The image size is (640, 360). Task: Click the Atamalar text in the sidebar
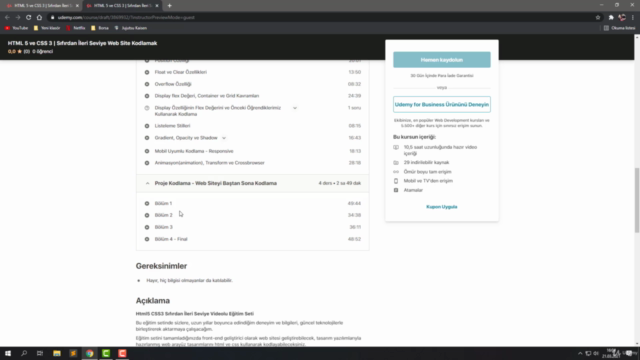click(x=413, y=190)
